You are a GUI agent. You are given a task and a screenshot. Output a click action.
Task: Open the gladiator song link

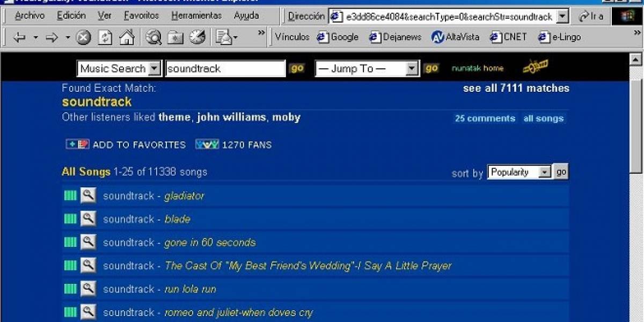(184, 196)
